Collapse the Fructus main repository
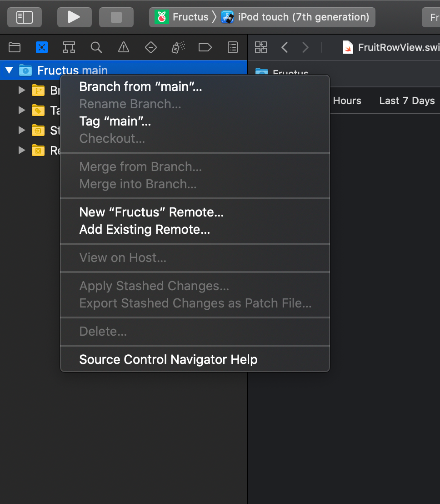The image size is (440, 504). click(x=9, y=70)
